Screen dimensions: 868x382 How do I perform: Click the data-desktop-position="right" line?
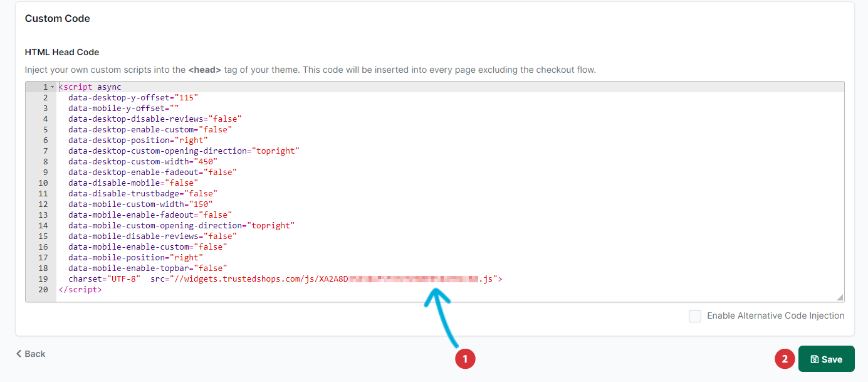[138, 140]
